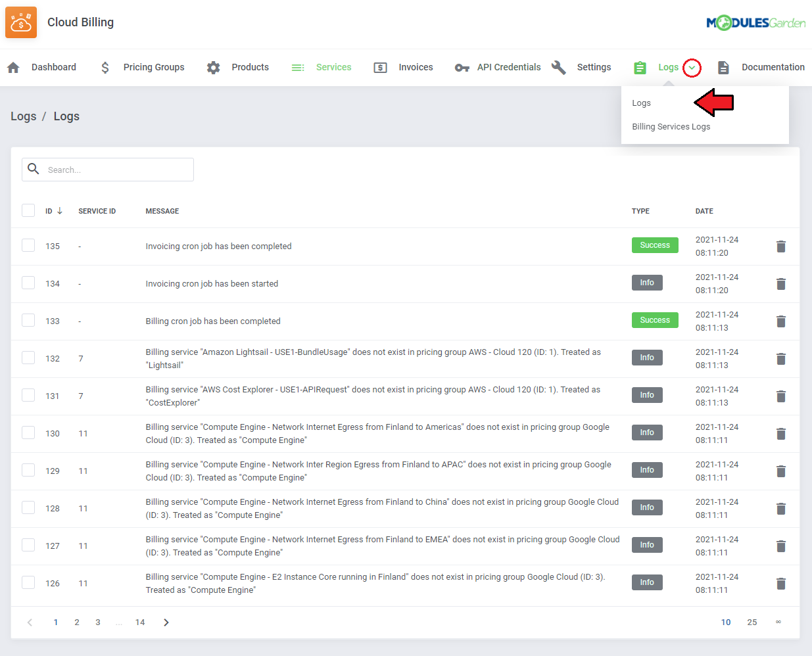Go to previous page with left chevron
Viewport: 812px width, 656px height.
[30, 622]
